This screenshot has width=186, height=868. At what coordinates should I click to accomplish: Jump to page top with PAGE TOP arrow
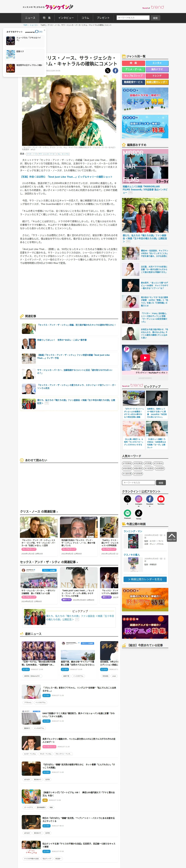[172, 537]
